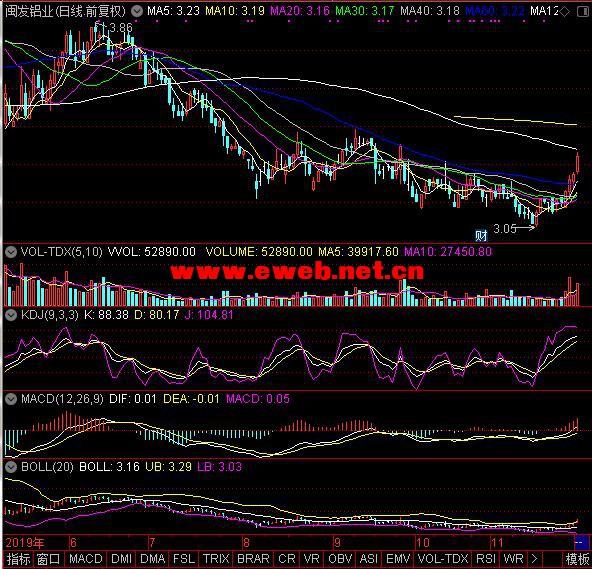The width and height of the screenshot is (592, 569).
Task: Select the OBV indicator button
Action: pyautogui.click(x=340, y=559)
